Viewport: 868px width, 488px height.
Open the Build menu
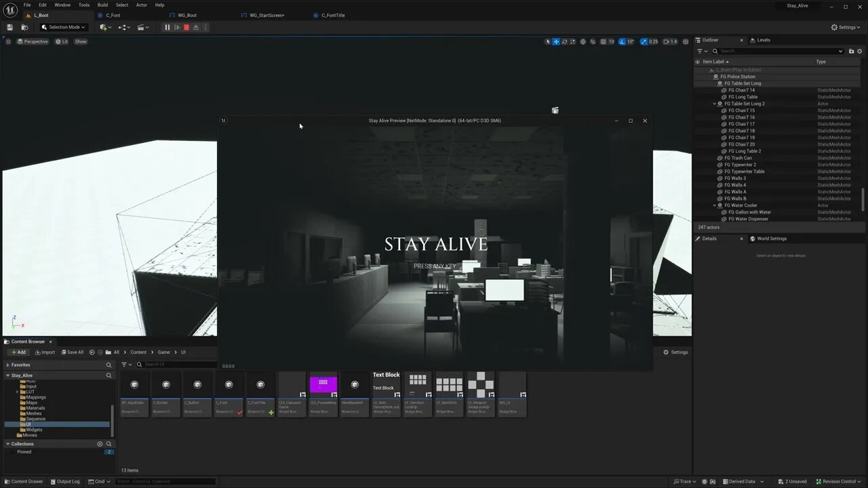[102, 5]
